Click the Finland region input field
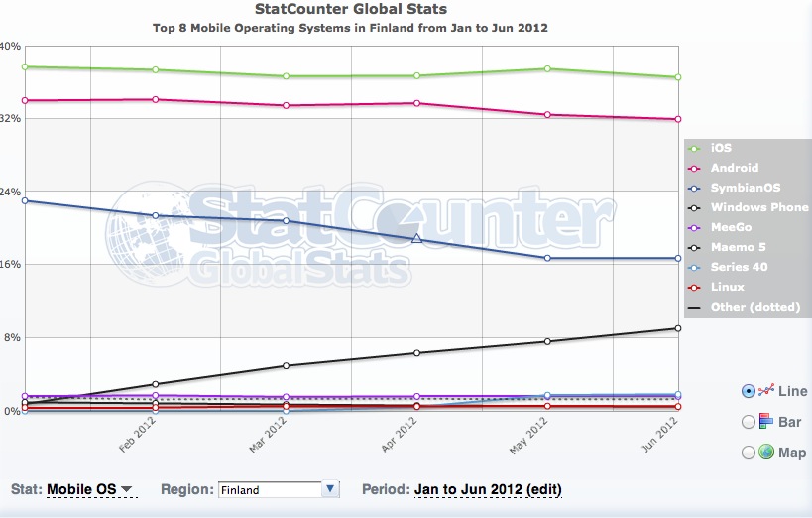Image resolution: width=812 pixels, height=518 pixels. [x=269, y=489]
